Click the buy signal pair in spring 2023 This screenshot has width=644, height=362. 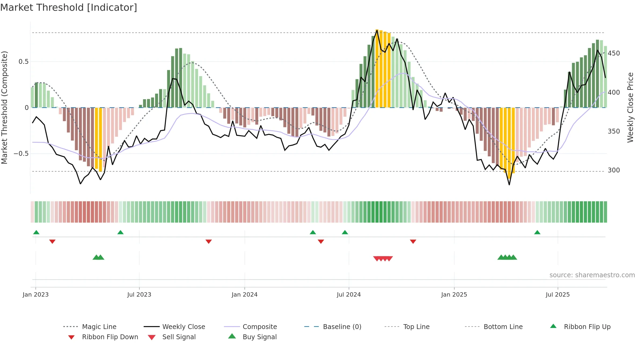[98, 257]
